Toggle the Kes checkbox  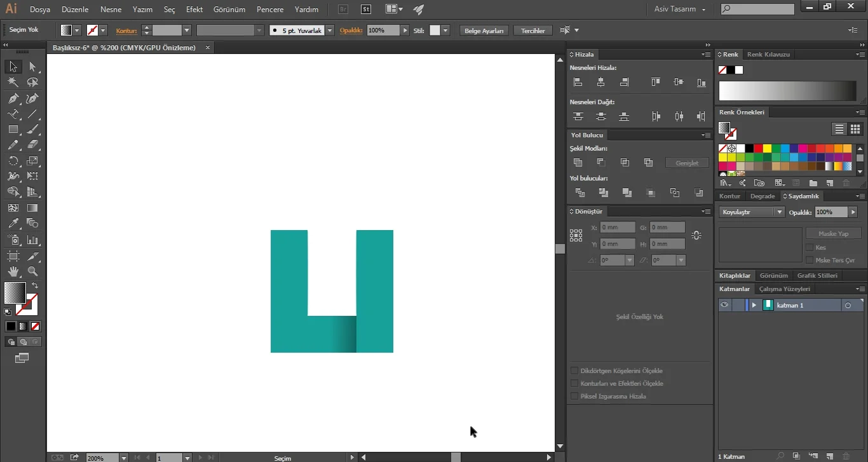810,247
